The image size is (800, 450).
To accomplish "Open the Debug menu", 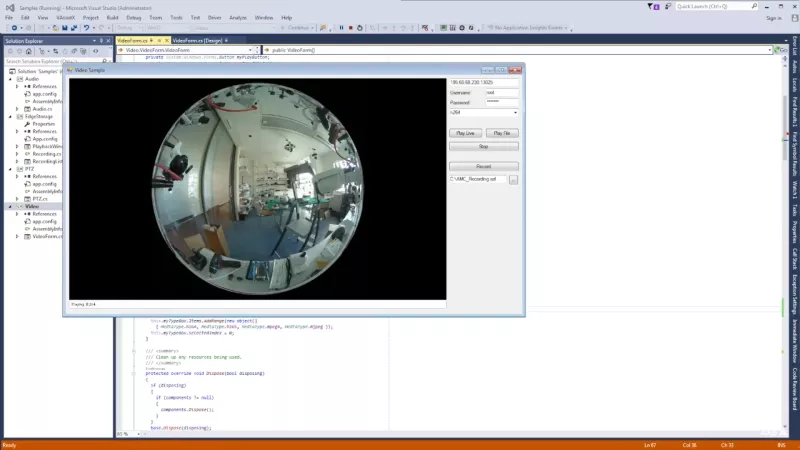I will click(133, 17).
